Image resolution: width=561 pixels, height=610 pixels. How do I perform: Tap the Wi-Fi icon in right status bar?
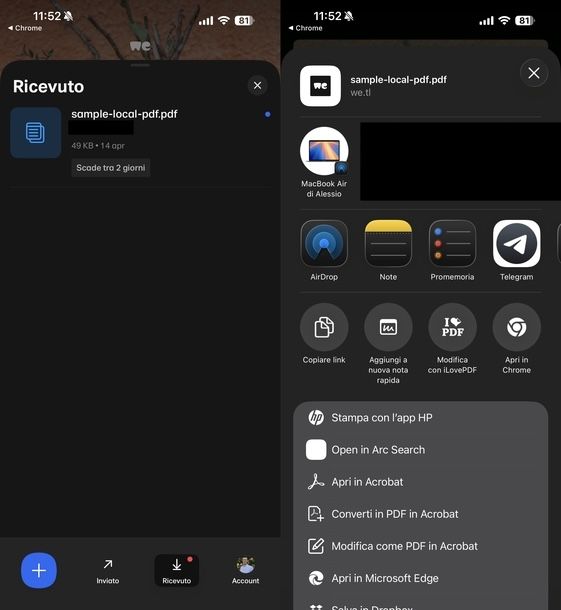[x=504, y=20]
